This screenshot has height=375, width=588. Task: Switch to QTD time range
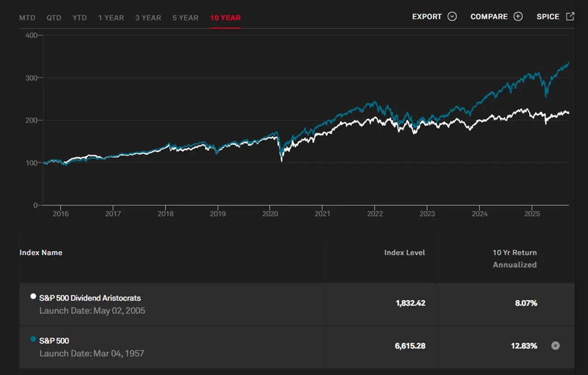tap(54, 18)
